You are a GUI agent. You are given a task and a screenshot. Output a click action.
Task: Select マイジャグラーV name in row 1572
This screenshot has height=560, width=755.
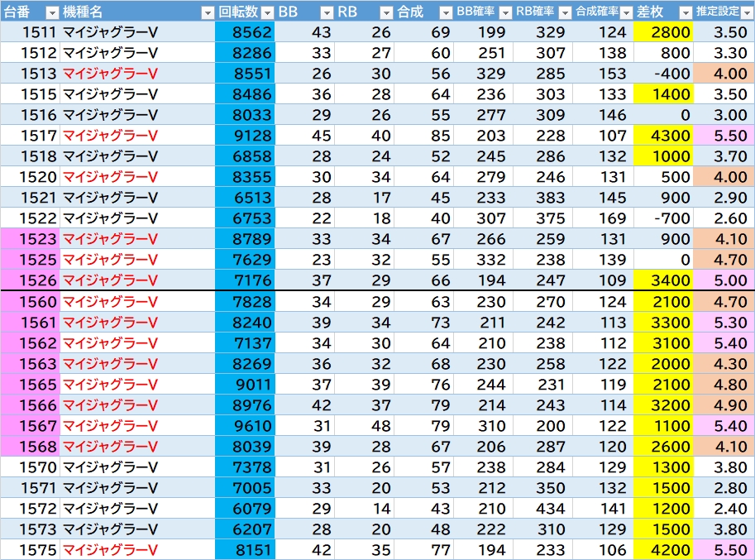[110, 509]
